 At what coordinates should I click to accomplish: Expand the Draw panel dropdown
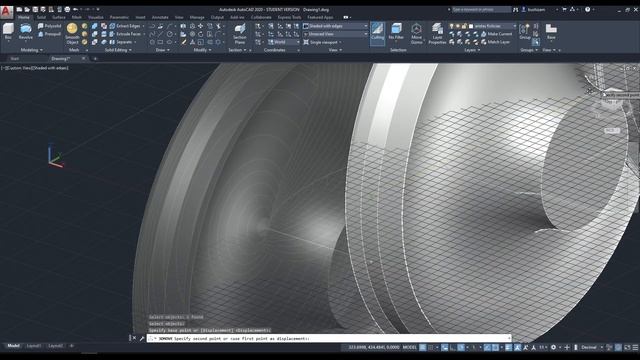(x=162, y=50)
